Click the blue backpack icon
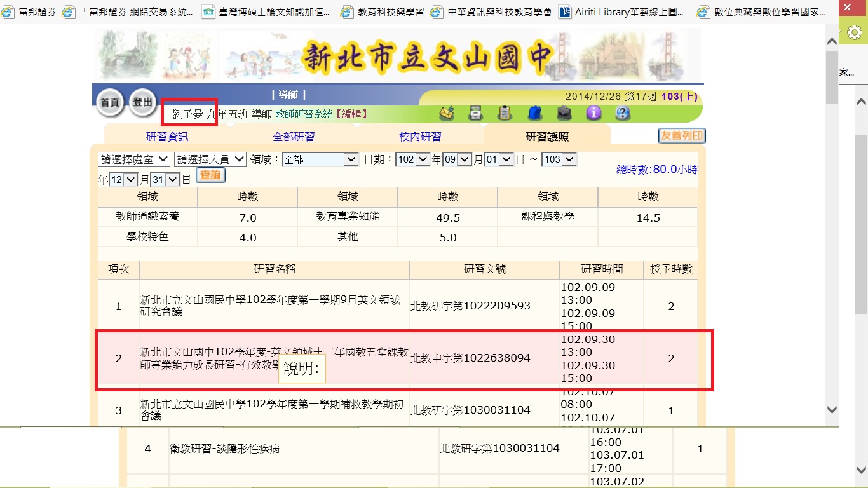868x488 pixels. pos(535,113)
